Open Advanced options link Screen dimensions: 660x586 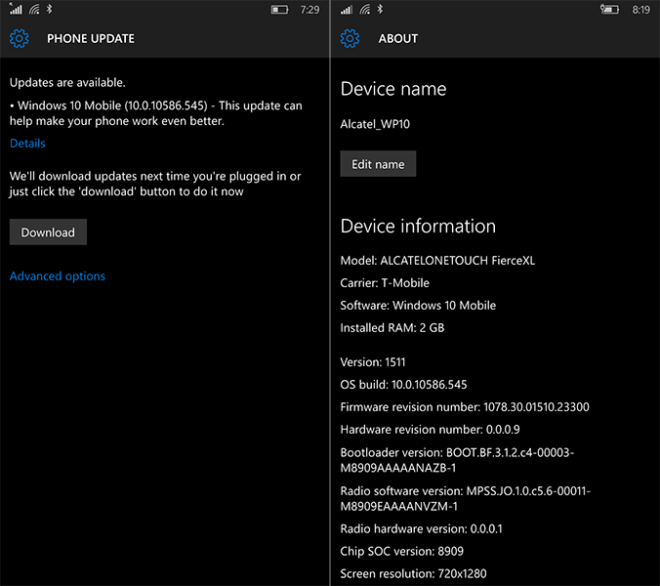(x=57, y=276)
